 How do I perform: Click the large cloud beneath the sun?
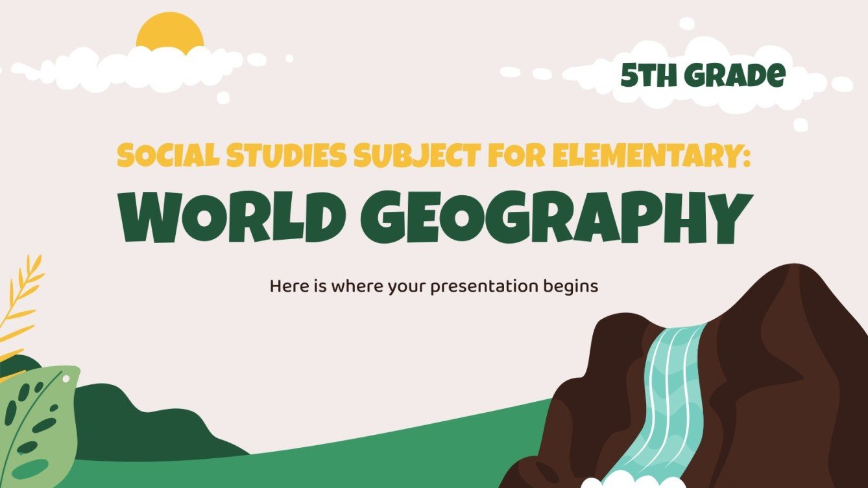pyautogui.click(x=165, y=71)
